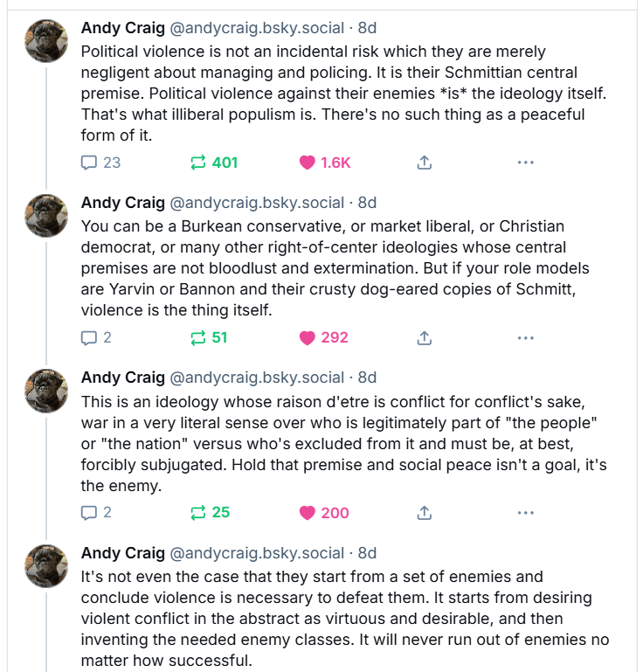Screen dimensions: 643x672
Task: Repost the post with 51 reposts
Action: (x=209, y=337)
